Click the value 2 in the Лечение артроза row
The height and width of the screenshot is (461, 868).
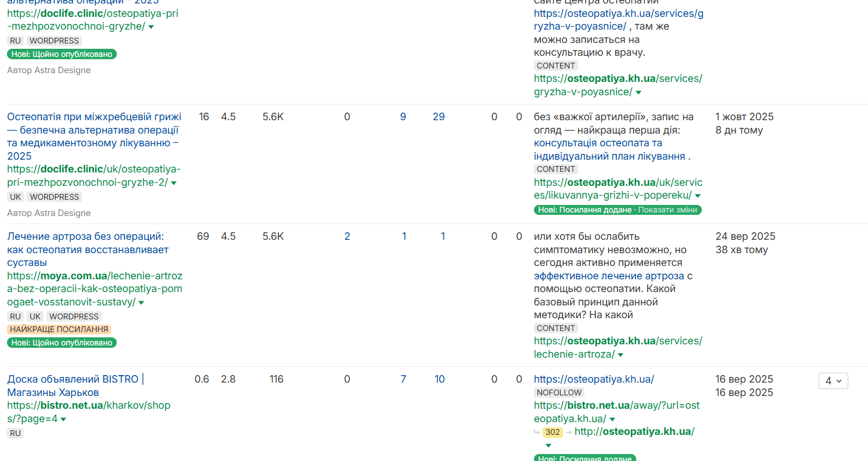coord(347,236)
